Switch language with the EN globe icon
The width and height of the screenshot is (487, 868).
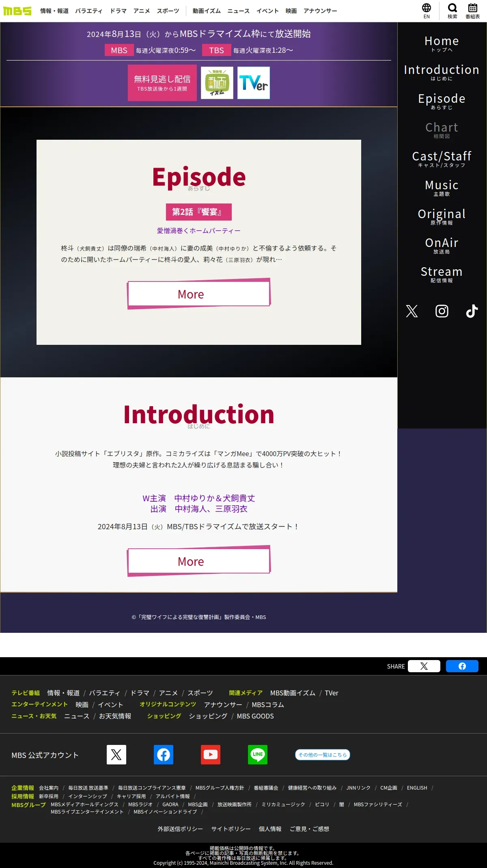click(x=427, y=11)
